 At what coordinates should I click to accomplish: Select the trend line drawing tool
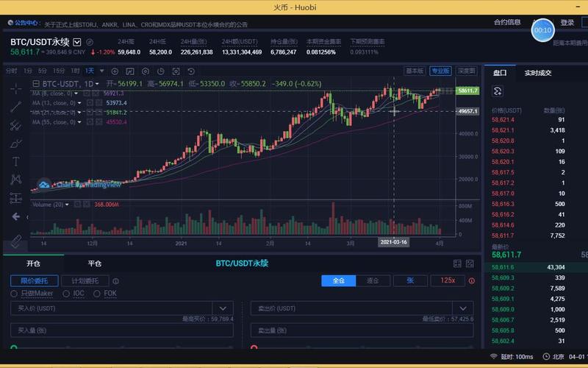point(15,107)
